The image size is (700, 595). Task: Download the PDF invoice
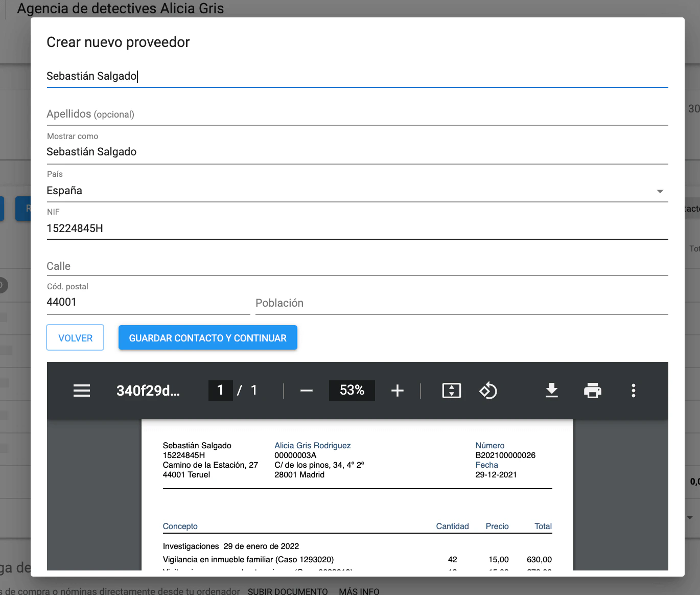[x=552, y=391]
